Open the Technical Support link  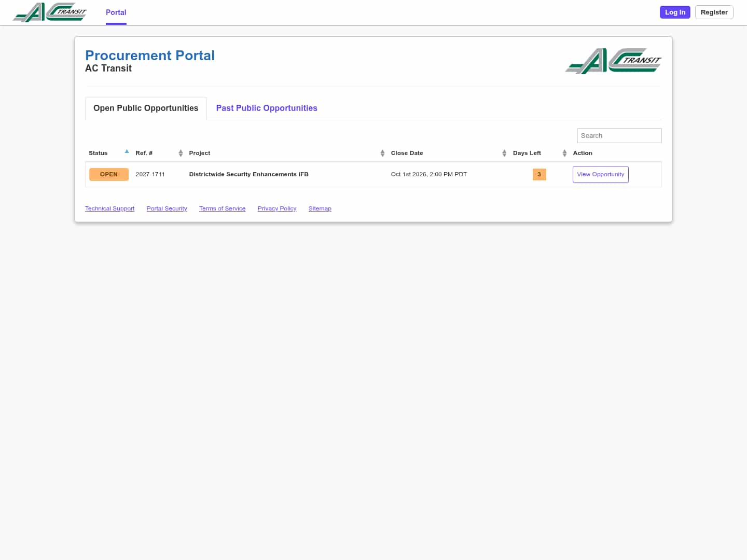(110, 209)
